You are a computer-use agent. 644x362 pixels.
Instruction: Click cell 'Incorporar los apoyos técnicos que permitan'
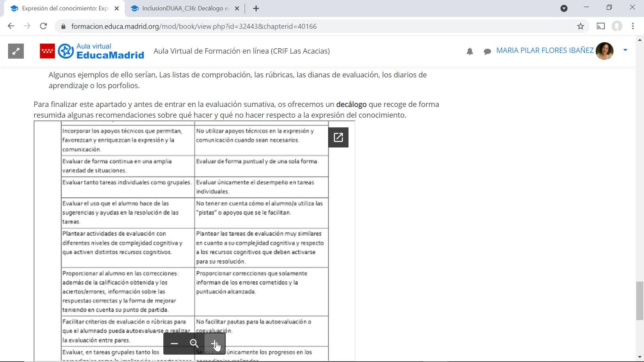pos(128,140)
